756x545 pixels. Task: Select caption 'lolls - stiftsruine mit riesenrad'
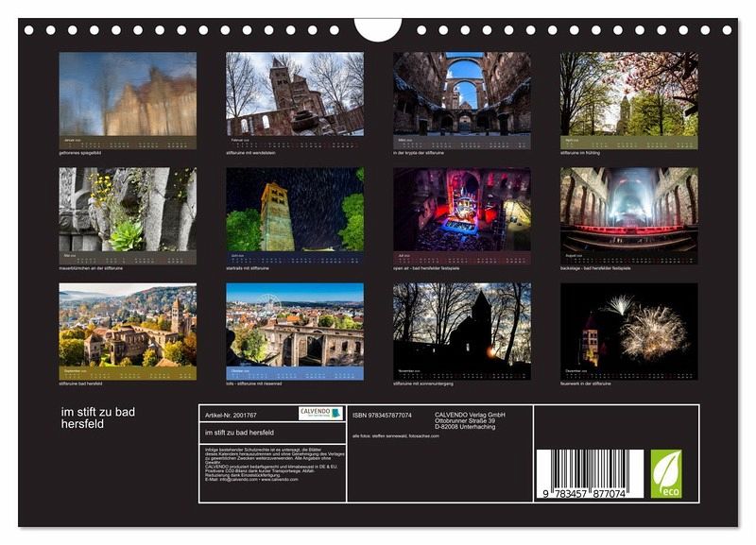(253, 383)
